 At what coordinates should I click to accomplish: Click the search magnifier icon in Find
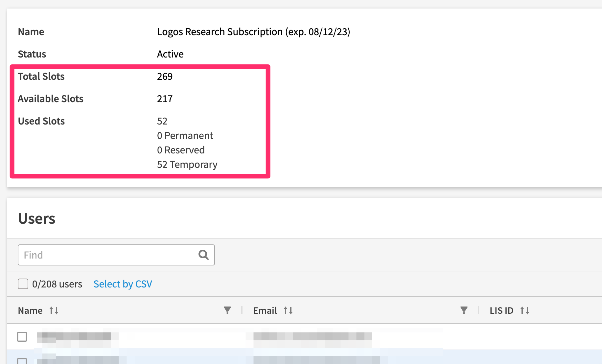tap(204, 255)
